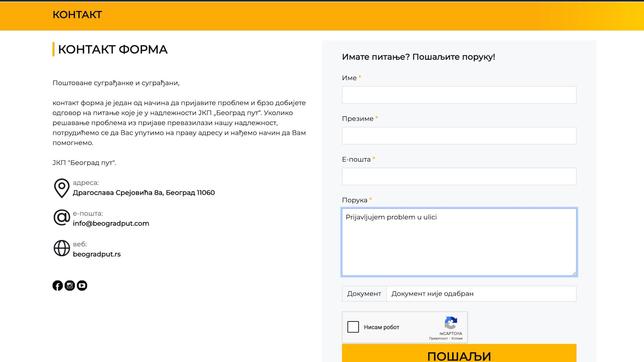Open the Instagram profile icon
The image size is (644, 362).
tap(70, 286)
